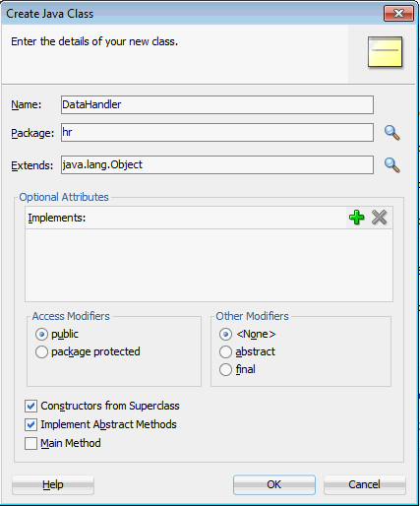Focus the Extends field with java.lang.Object
The width and height of the screenshot is (420, 506).
(x=217, y=164)
